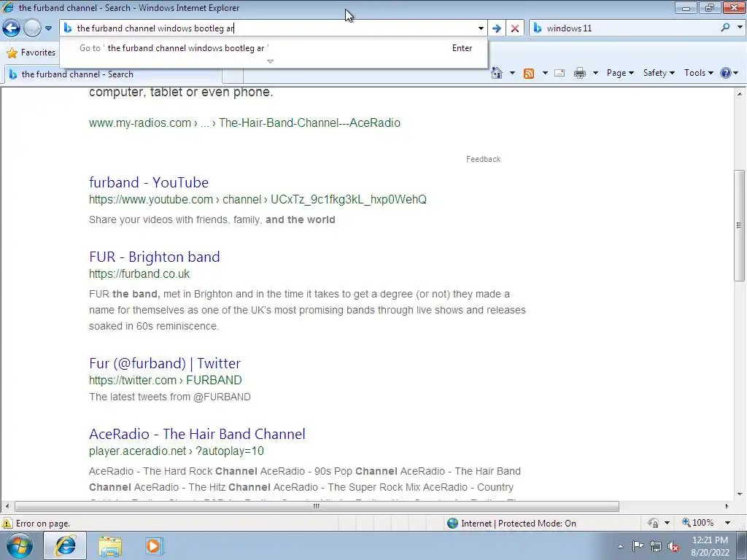Click the horizontal scrollbar right arrow

click(x=727, y=506)
